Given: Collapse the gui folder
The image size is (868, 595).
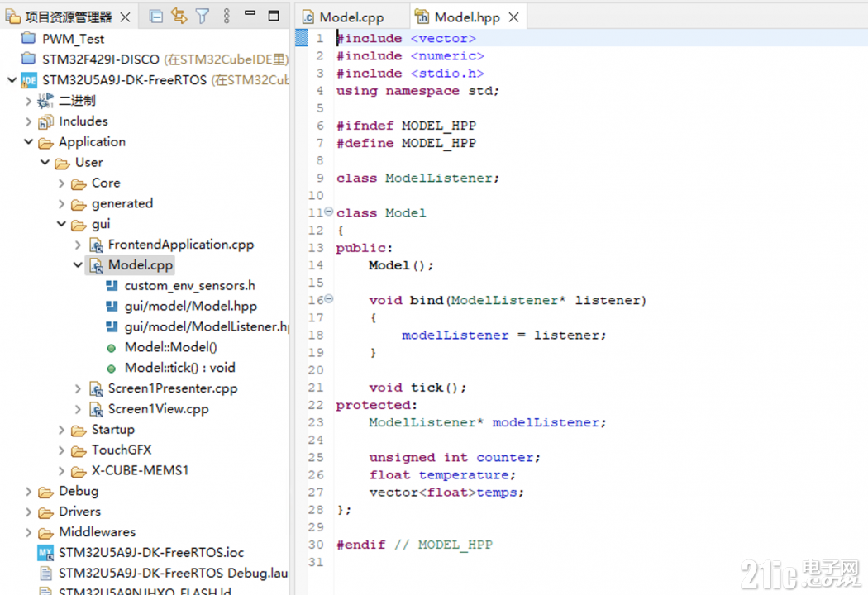Looking at the screenshot, I should [61, 224].
